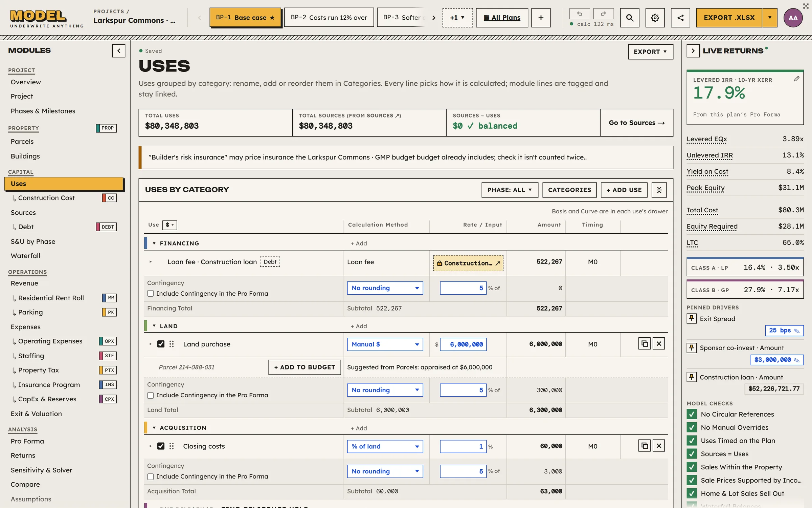Click the share icon button

[680, 18]
